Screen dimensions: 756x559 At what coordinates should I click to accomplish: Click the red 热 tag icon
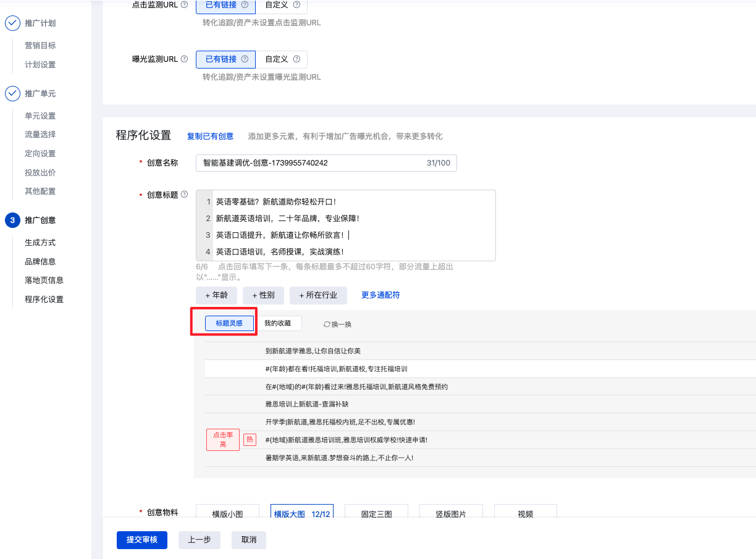click(x=250, y=439)
